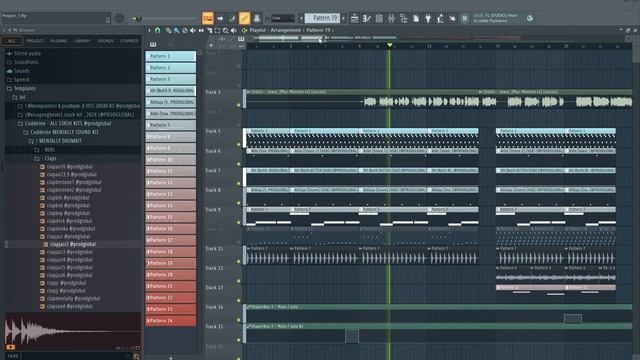Screen dimensions: 640x360
Task: Select the Select tool in the playlist
Action: 218,30
